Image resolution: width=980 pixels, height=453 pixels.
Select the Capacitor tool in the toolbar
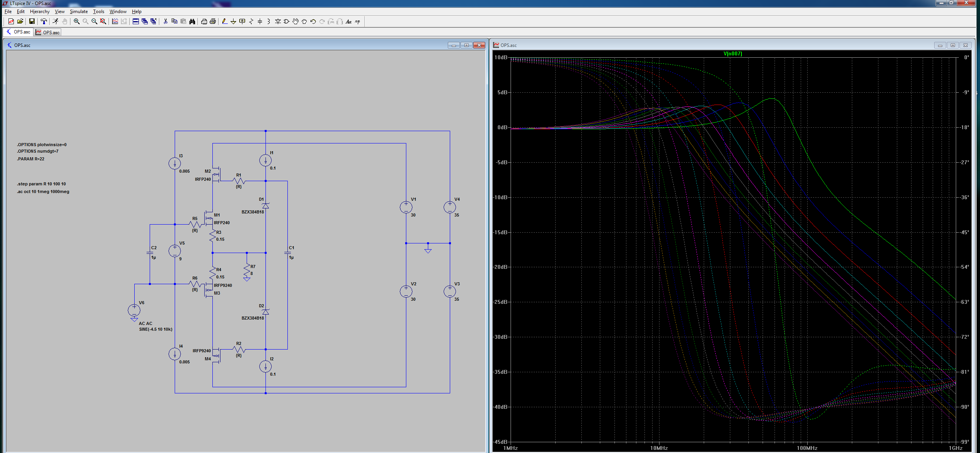click(260, 22)
